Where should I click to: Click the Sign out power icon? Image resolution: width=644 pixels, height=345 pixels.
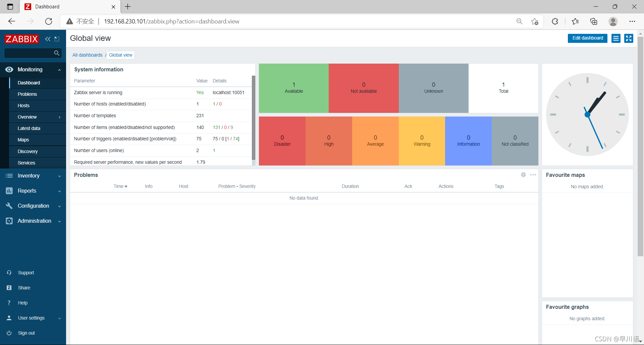coord(9,333)
